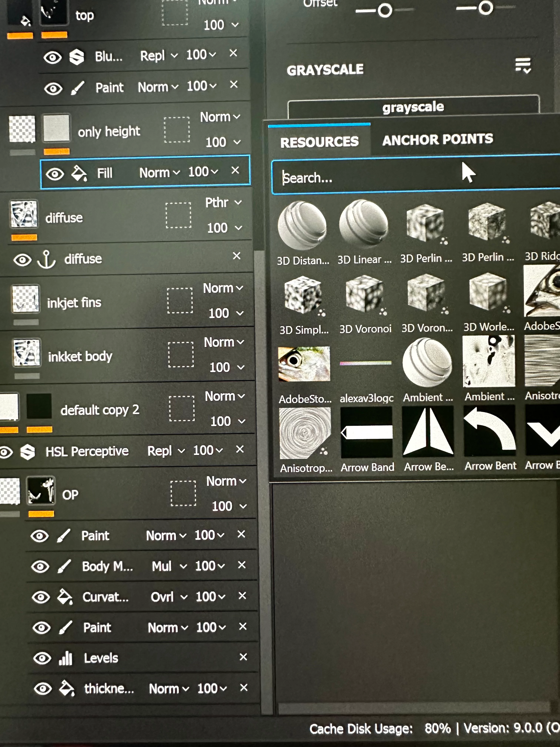Hide the Levels effect
This screenshot has width=560, height=747.
tap(42, 658)
